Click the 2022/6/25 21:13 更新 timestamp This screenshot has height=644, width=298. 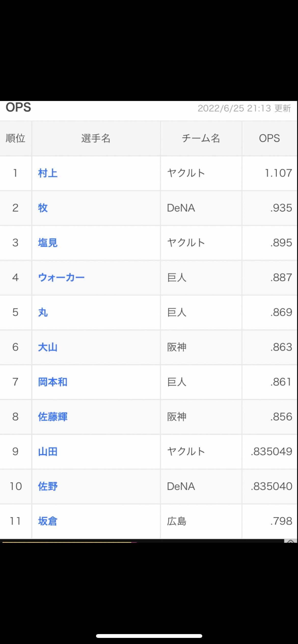point(244,108)
